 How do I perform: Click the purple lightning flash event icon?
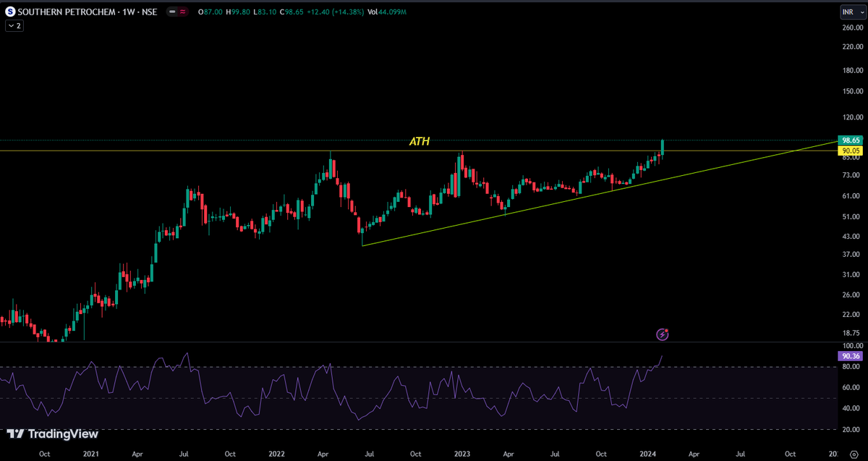point(662,334)
